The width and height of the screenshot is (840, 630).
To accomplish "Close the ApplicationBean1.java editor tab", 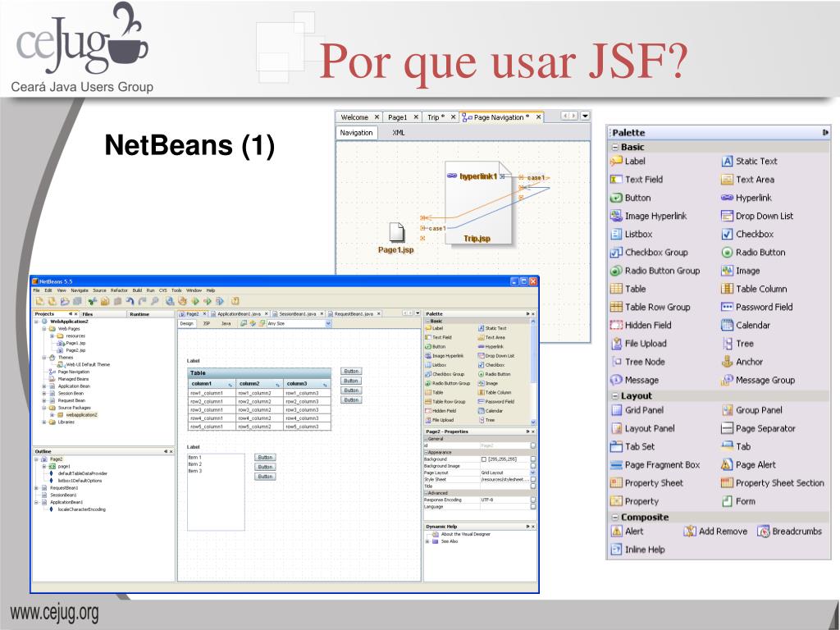I will click(x=267, y=314).
